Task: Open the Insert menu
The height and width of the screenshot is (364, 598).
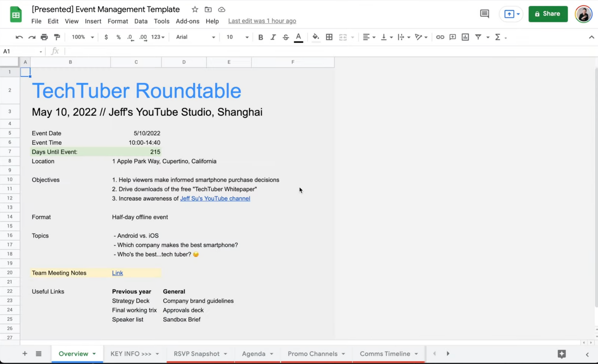Action: (x=93, y=21)
